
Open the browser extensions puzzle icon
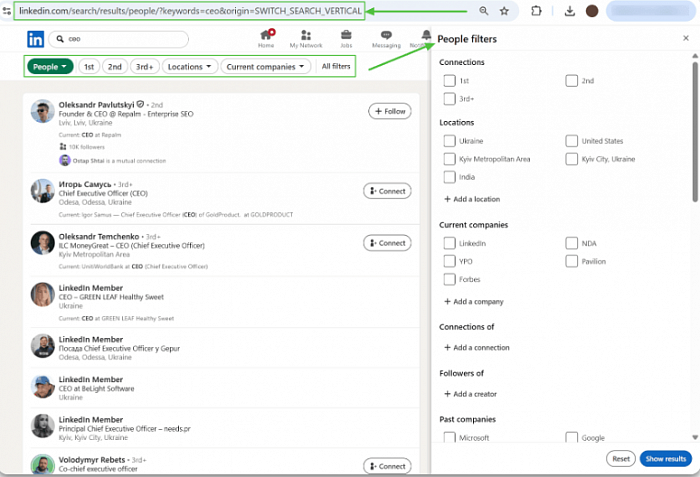536,11
